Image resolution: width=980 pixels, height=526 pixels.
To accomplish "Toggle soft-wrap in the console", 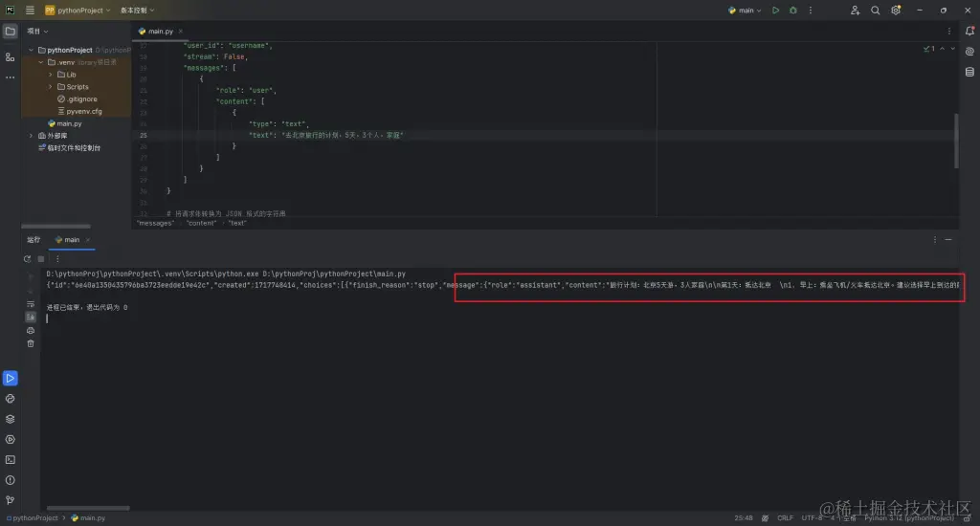I will pos(30,303).
